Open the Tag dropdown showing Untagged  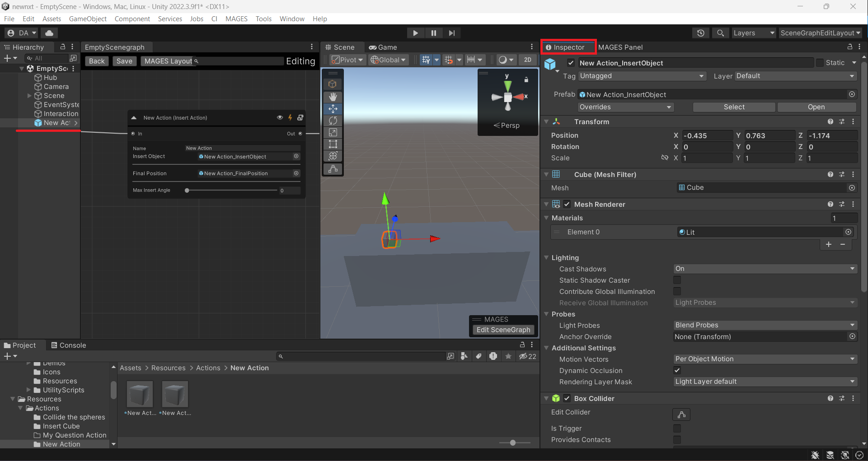642,76
